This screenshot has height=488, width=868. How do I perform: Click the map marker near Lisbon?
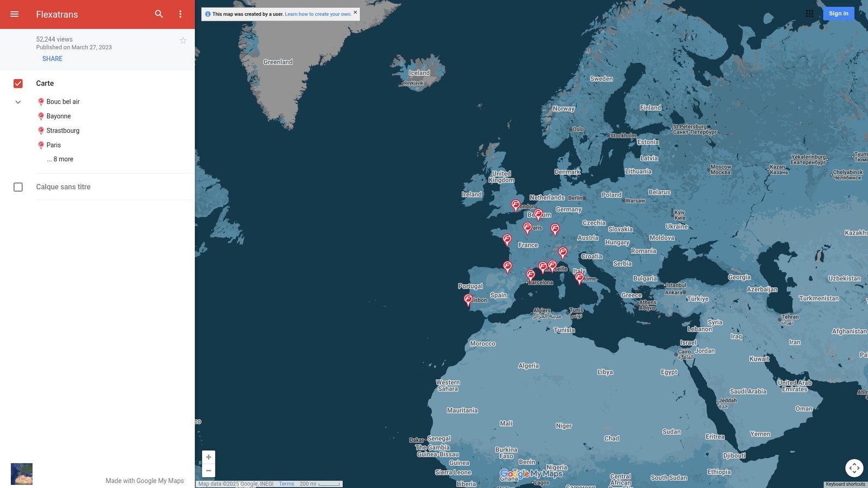coord(468,299)
